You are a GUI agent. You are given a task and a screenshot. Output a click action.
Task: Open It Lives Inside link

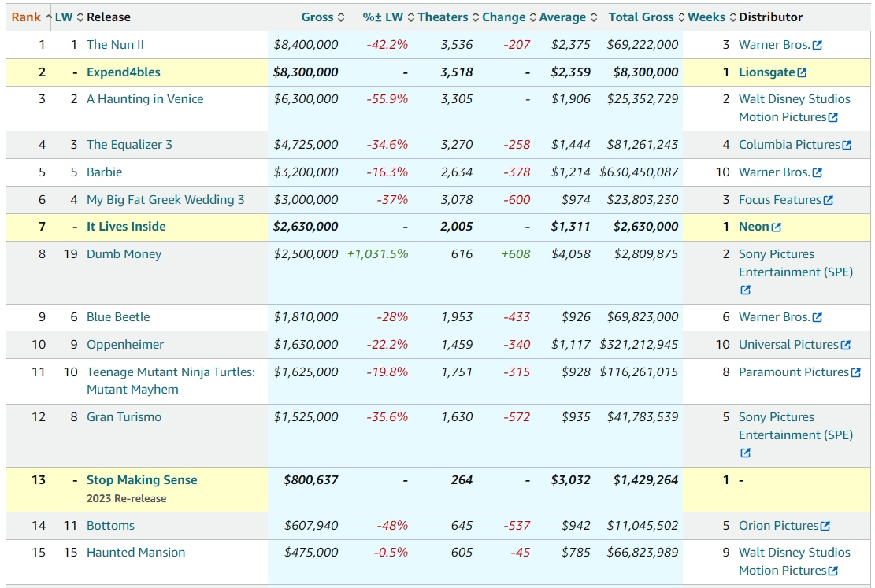click(126, 227)
